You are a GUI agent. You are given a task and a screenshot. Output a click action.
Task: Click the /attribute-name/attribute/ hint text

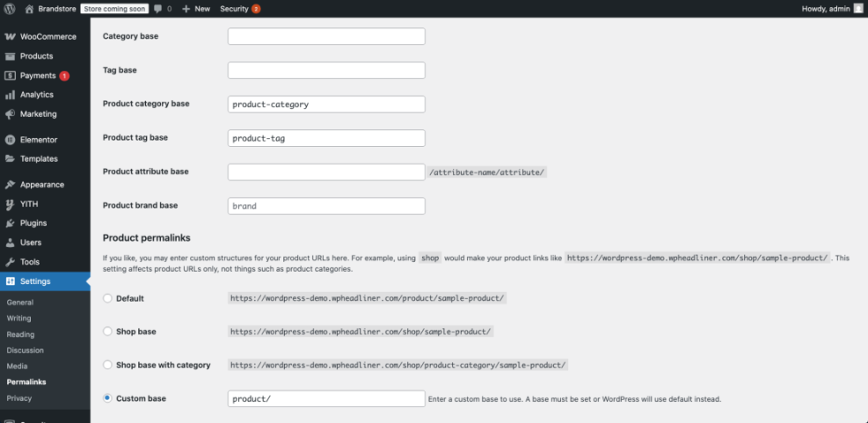pyautogui.click(x=487, y=172)
